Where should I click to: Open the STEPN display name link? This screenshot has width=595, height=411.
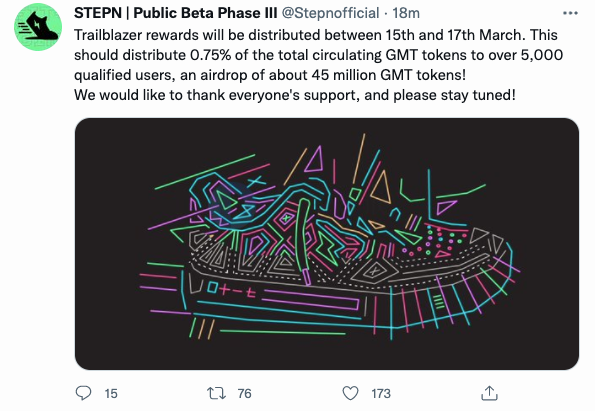point(176,13)
